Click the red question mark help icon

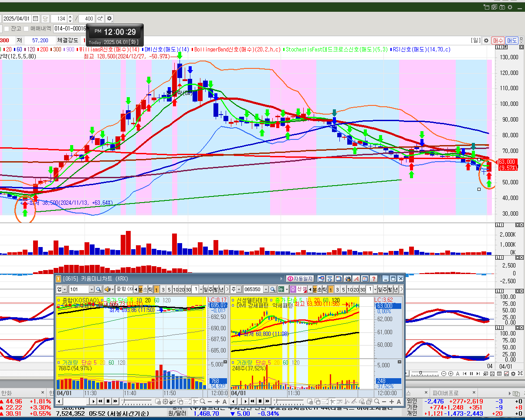tap(373, 279)
